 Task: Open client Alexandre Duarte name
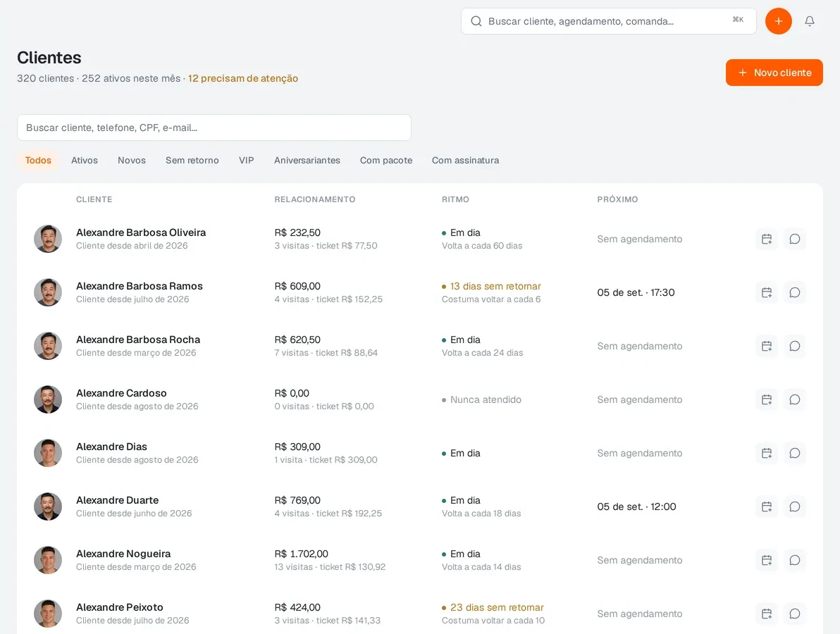(117, 500)
